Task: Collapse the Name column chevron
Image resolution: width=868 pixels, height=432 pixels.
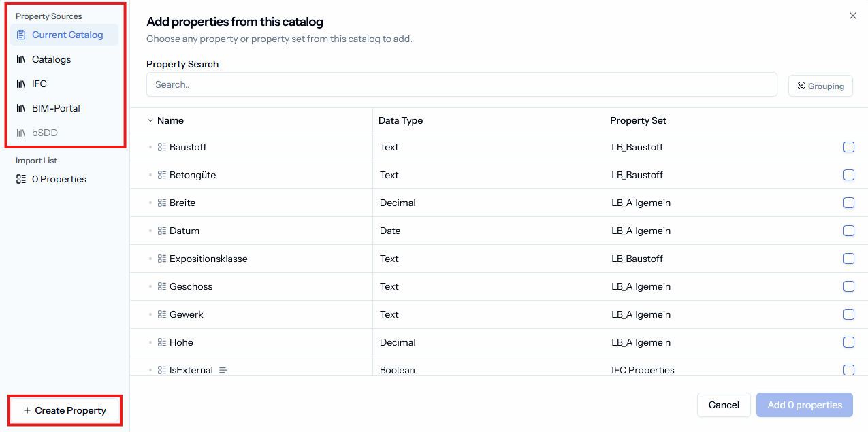Action: 150,120
